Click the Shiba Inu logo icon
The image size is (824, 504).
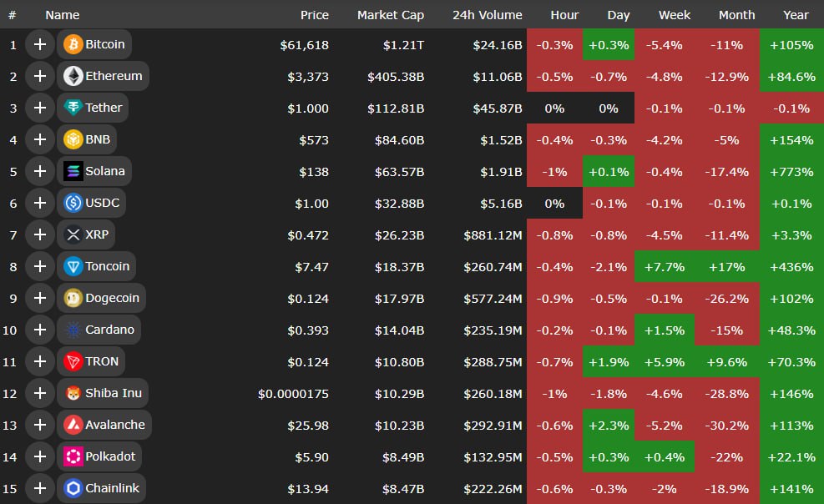click(73, 393)
